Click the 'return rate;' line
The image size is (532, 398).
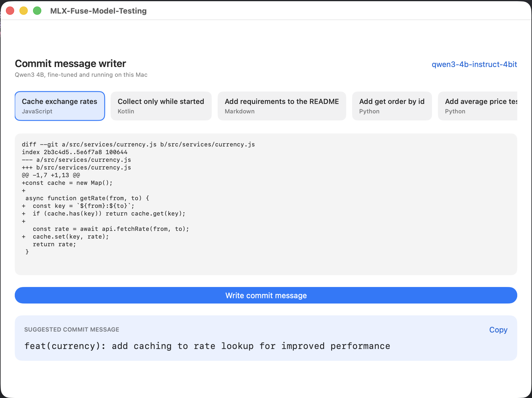pos(54,244)
